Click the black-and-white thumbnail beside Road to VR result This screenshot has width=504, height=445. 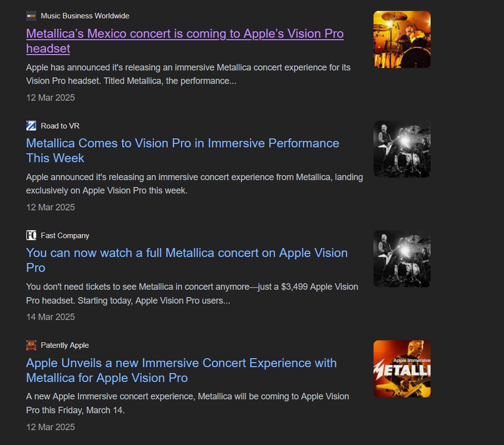point(402,149)
